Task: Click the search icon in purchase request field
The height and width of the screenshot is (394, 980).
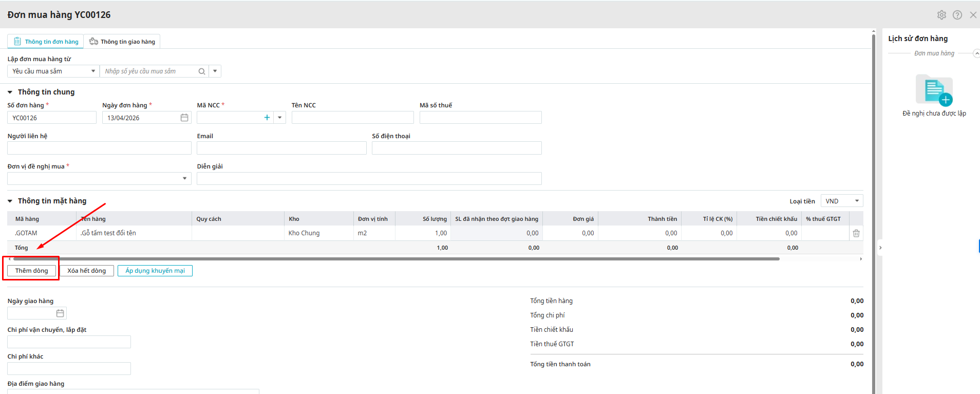Action: point(202,71)
